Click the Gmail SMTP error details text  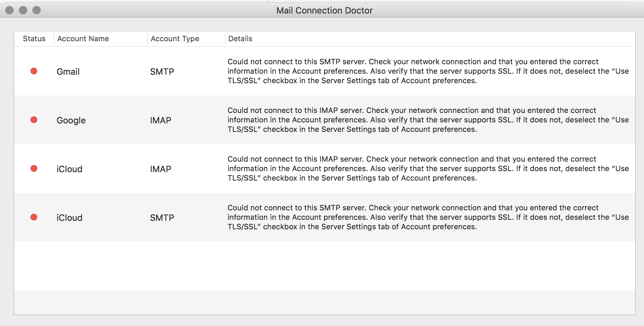coord(428,71)
